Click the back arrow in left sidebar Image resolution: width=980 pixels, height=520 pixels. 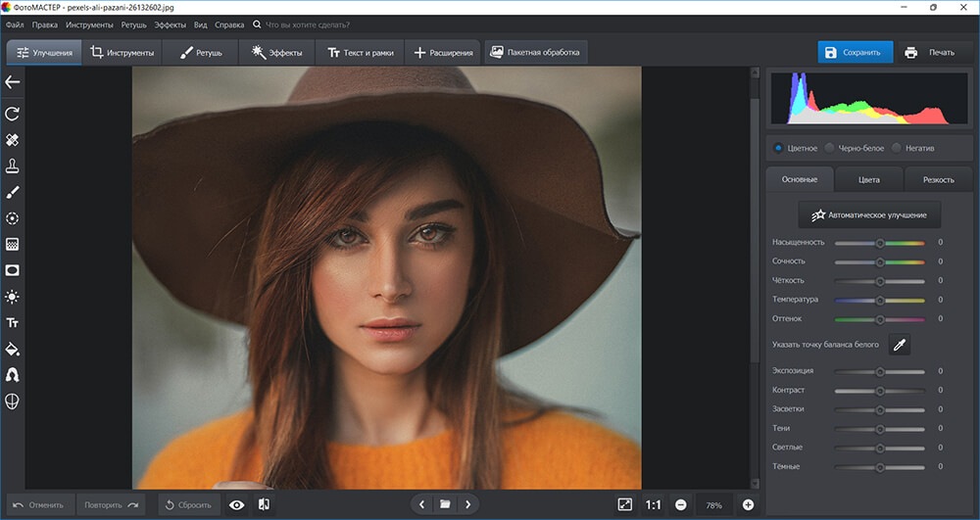[12, 82]
